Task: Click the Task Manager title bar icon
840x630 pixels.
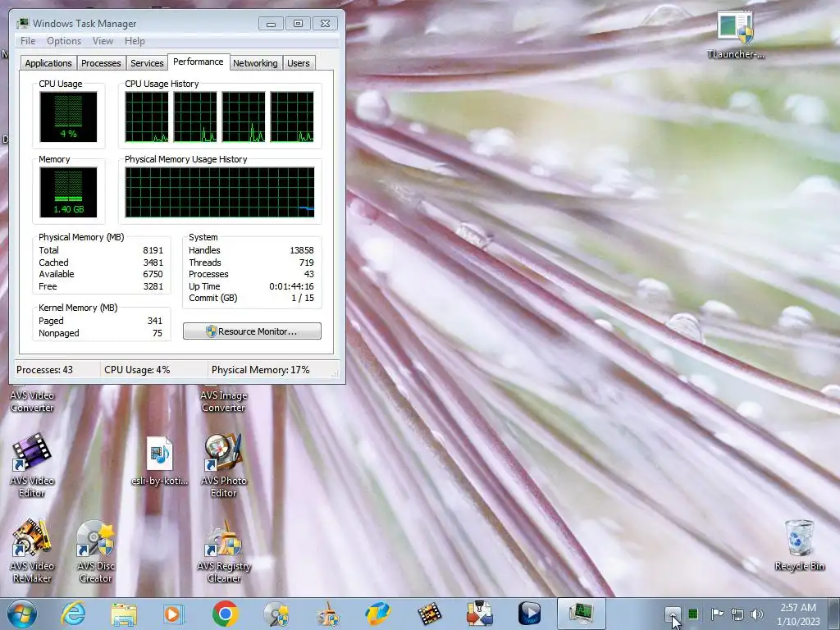Action: 22,24
